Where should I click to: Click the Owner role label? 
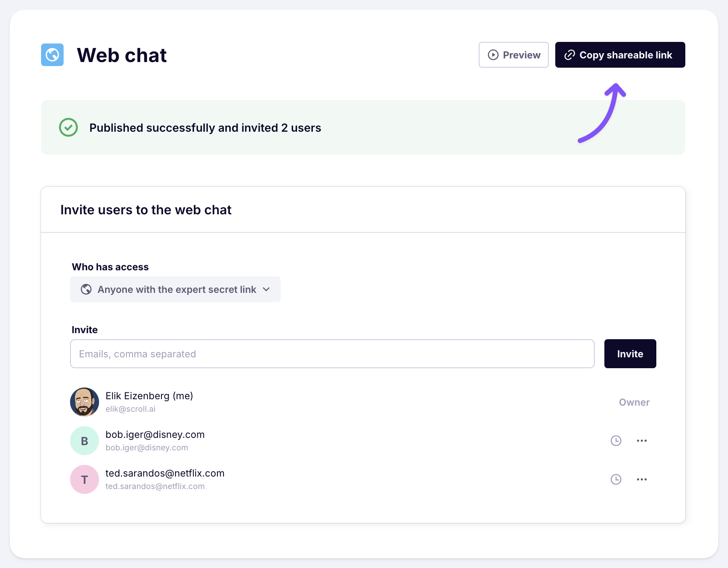point(634,402)
